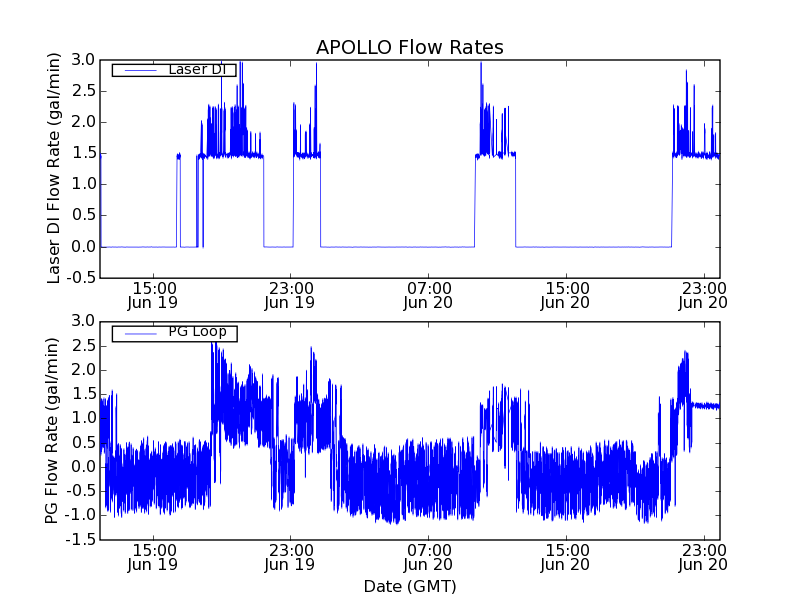Viewport: 800px width, 600px height.
Task: Click the 0.0 tick on the bottom plot's y-axis
Action: [x=82, y=467]
